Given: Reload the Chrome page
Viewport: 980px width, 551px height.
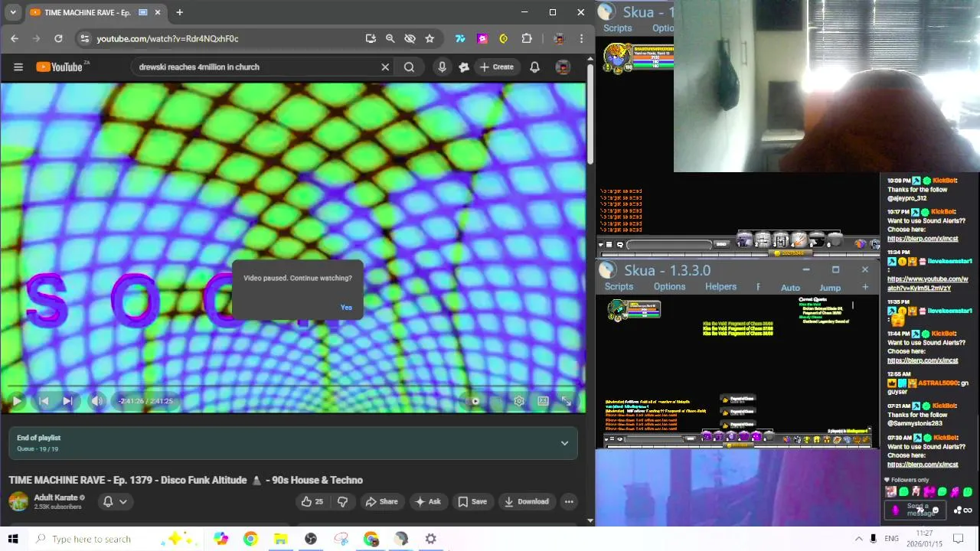Looking at the screenshot, I should 58,38.
